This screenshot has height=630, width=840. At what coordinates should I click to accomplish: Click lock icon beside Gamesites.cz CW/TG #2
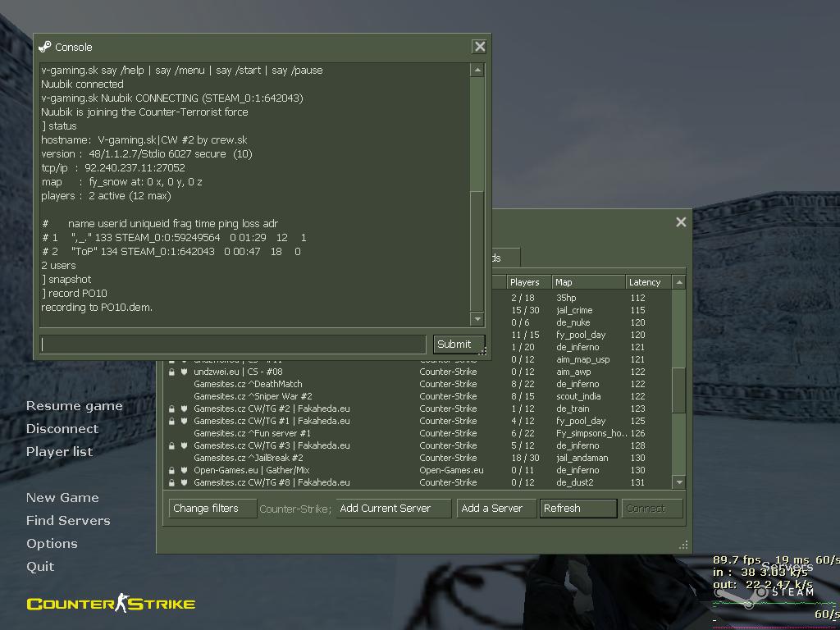pyautogui.click(x=172, y=409)
